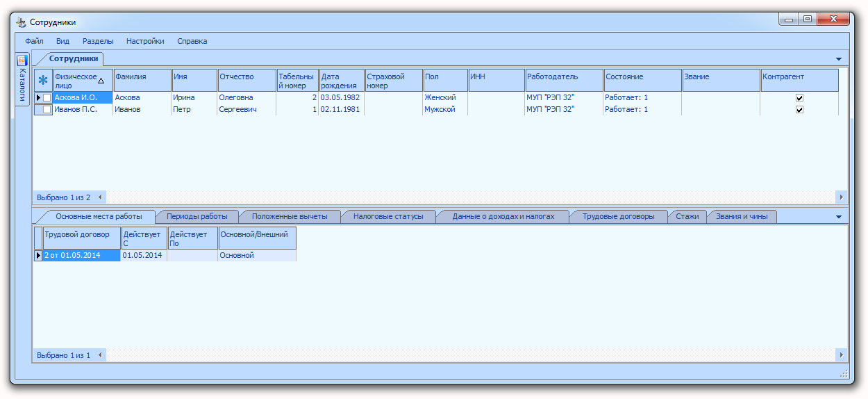
Task: Open the Вид menu
Action: coord(63,41)
